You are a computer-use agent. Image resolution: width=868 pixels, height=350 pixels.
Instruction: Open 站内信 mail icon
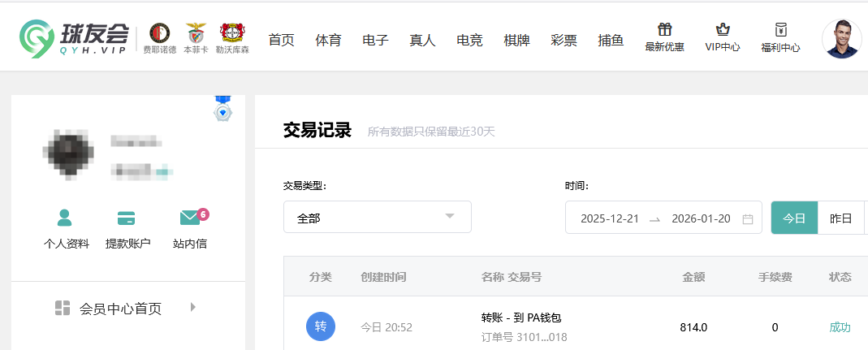point(189,218)
